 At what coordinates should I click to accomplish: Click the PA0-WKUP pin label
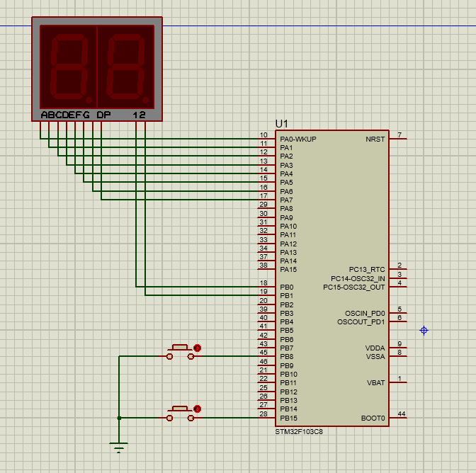[x=298, y=139]
